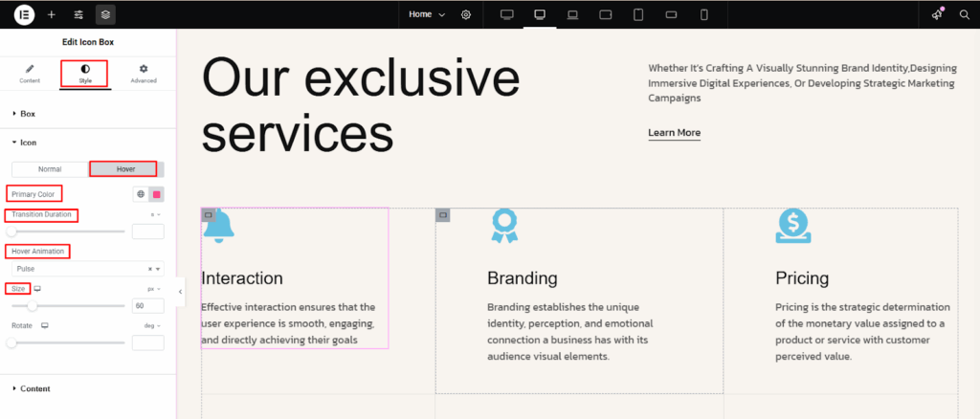Open the Size unit px dropdown

coord(153,288)
